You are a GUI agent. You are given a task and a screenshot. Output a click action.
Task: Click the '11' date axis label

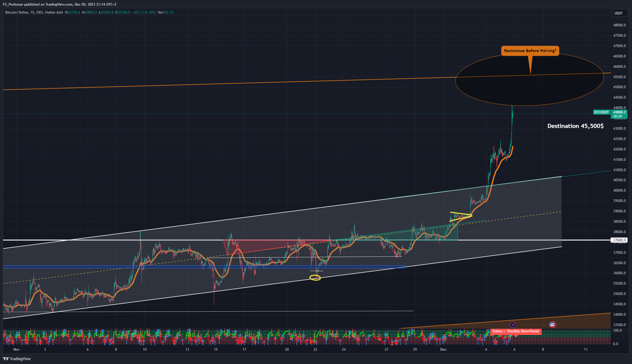(x=585, y=349)
